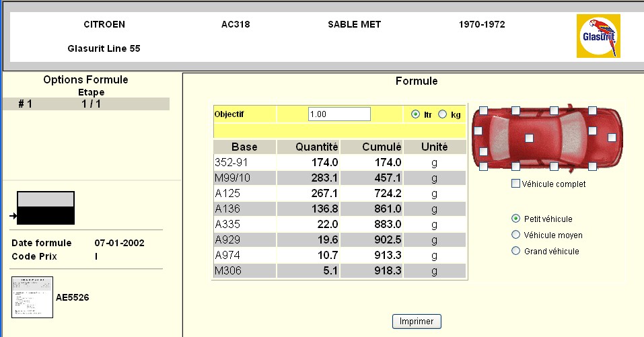This screenshot has width=644, height=337.
Task: Click the arrow marker beside the color swatch
Action: click(13, 216)
